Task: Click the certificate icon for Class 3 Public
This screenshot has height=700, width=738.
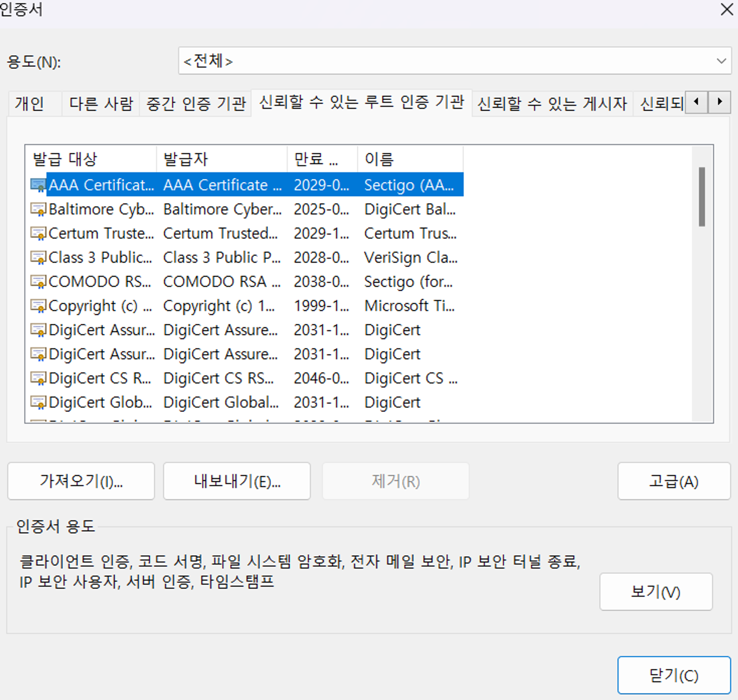Action: click(38, 258)
